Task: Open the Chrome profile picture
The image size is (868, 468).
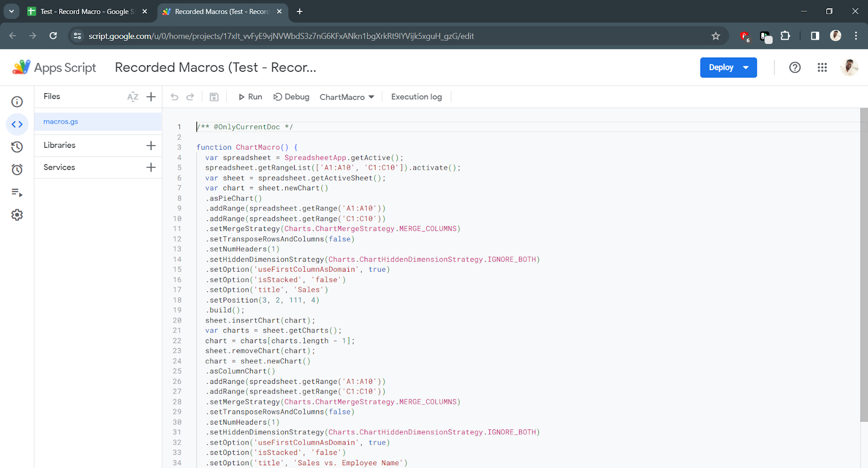Action: [835, 36]
